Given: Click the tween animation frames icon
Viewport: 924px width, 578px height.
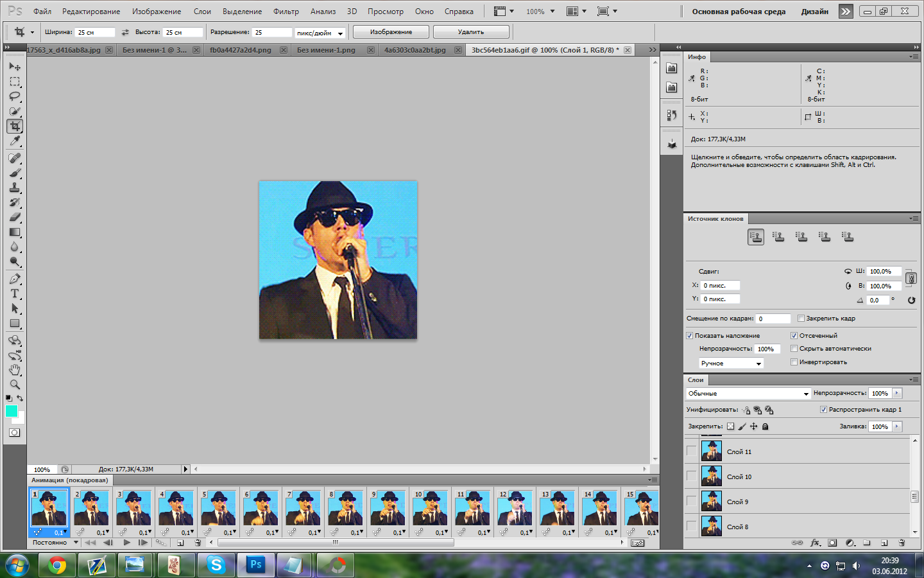Looking at the screenshot, I should point(160,543).
